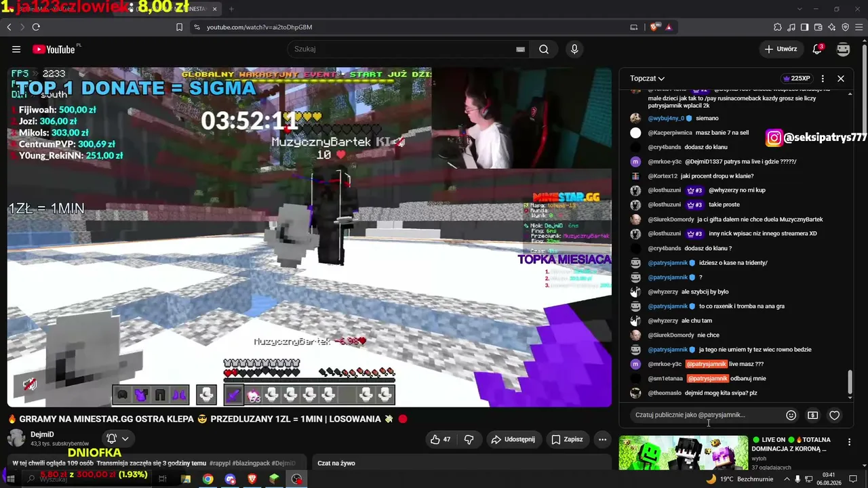Image resolution: width=868 pixels, height=488 pixels.
Task: Send a heart reaction in chat
Action: (x=835, y=415)
